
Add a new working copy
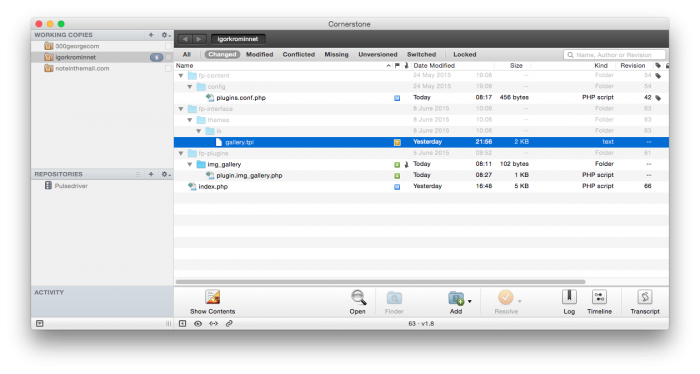151,35
